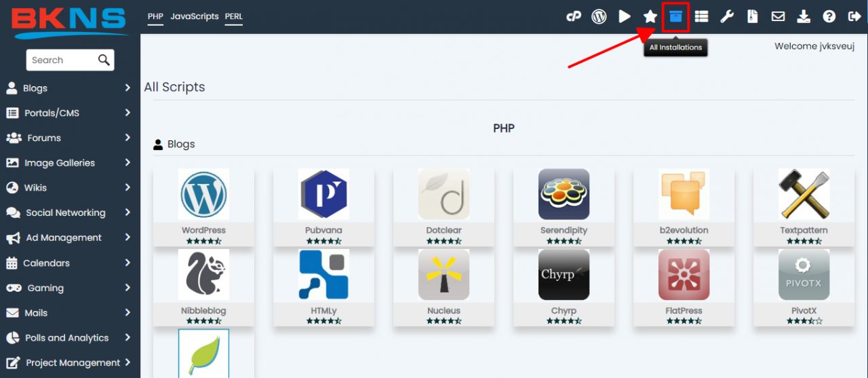This screenshot has width=868, height=378.
Task: Open the file backups icon
Action: [753, 16]
